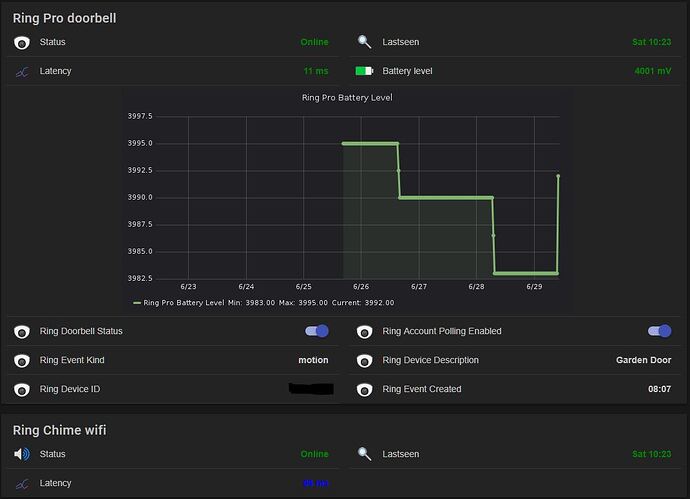Open the Ring Chime wifi heading
Viewport: 690px width, 499px height.
coord(59,430)
